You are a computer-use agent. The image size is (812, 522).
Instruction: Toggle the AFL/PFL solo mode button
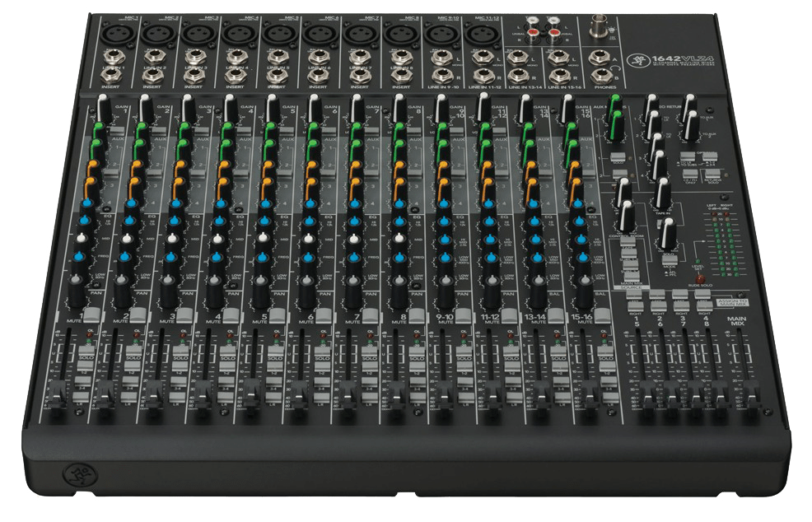pyautogui.click(x=670, y=259)
